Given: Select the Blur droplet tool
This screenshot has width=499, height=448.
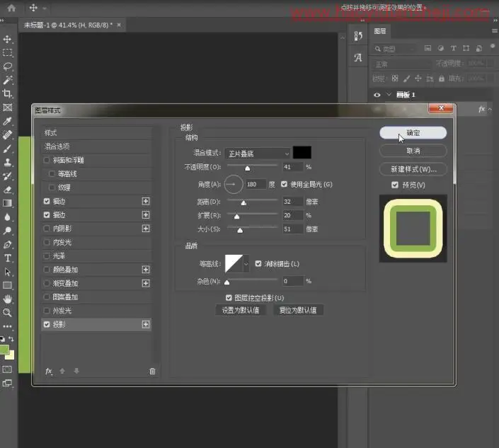Looking at the screenshot, I should click(7, 217).
